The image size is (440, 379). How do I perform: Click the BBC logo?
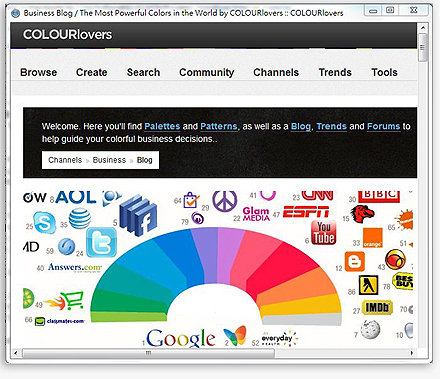pyautogui.click(x=379, y=197)
